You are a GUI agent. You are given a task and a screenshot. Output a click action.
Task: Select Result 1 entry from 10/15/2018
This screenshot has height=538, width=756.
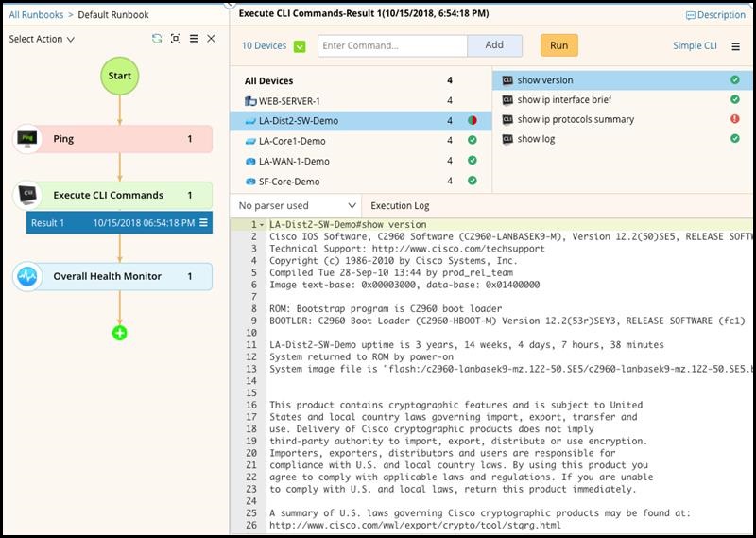119,223
